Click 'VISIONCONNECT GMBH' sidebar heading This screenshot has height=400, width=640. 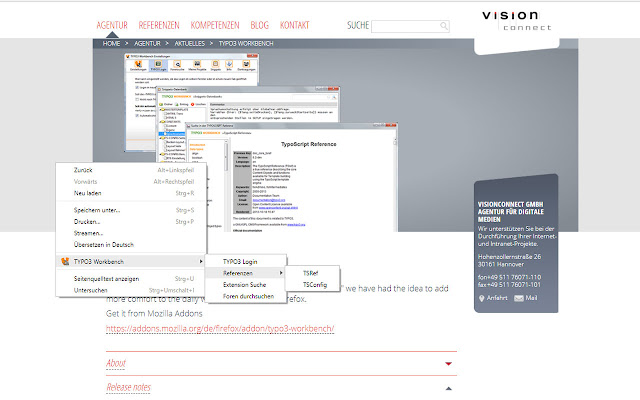point(510,204)
